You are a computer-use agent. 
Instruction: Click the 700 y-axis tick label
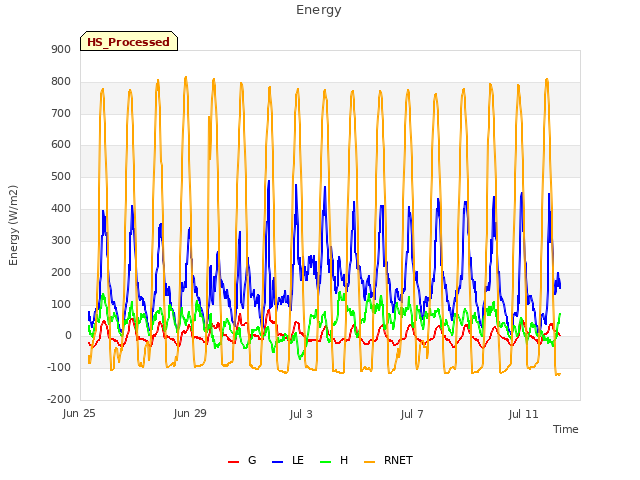pyautogui.click(x=61, y=113)
